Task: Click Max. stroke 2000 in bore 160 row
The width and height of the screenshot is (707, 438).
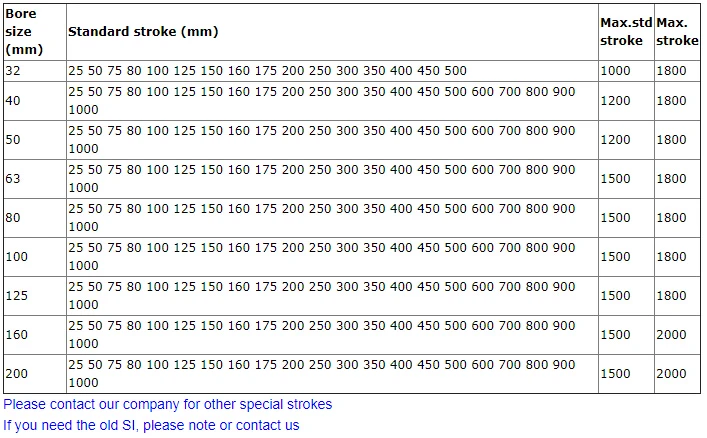Action: [677, 335]
